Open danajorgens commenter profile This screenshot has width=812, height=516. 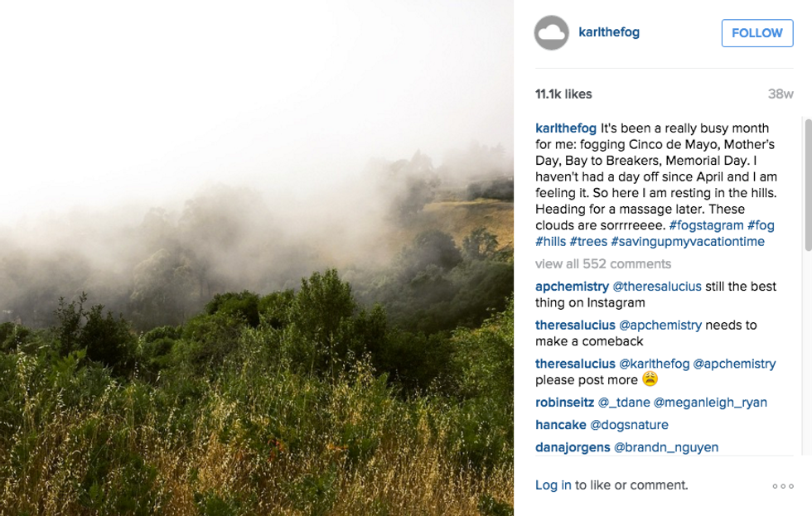coord(573,447)
